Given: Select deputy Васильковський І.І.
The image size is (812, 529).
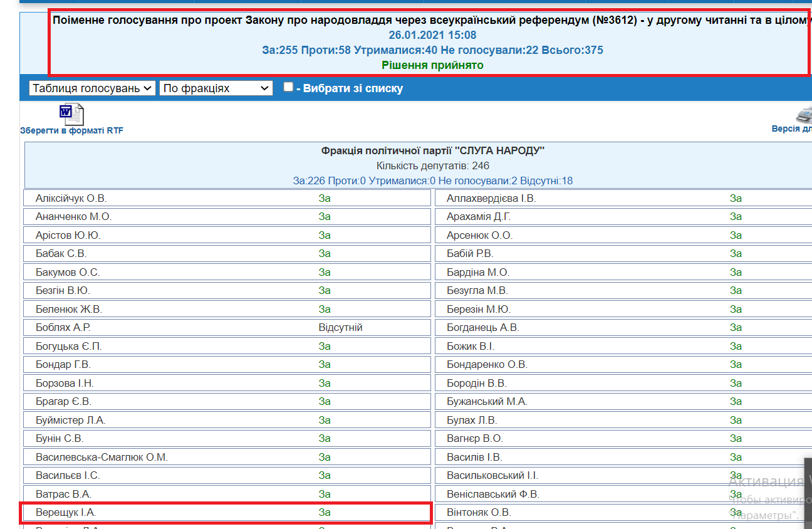Looking at the screenshot, I should point(492,476).
